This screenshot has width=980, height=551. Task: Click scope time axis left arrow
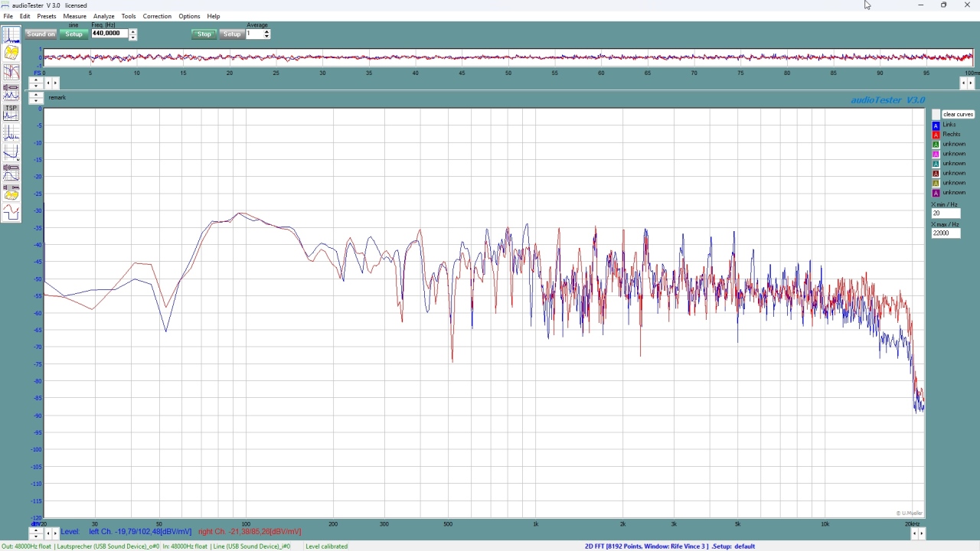tap(48, 83)
